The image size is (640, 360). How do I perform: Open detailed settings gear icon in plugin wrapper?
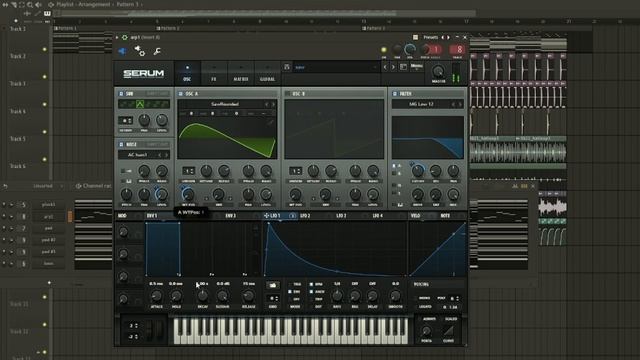[140, 51]
